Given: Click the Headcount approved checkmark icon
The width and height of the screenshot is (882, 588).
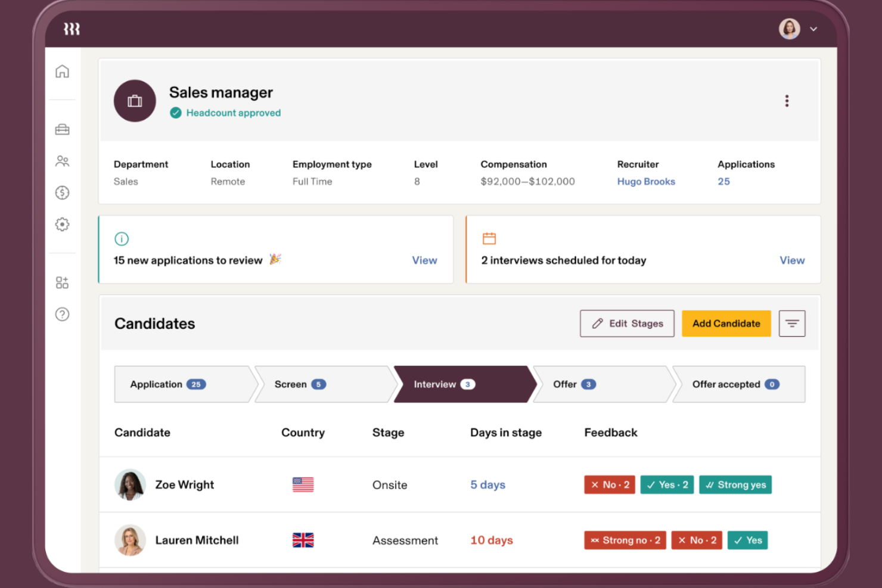Looking at the screenshot, I should click(x=176, y=113).
